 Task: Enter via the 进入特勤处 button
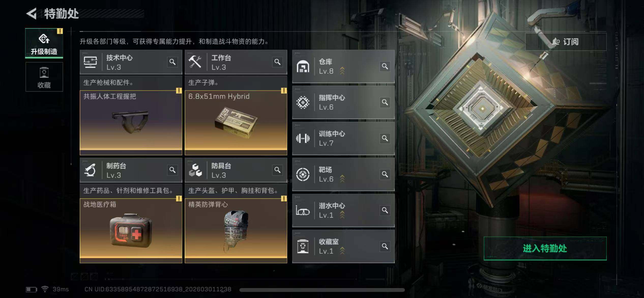[x=545, y=248]
